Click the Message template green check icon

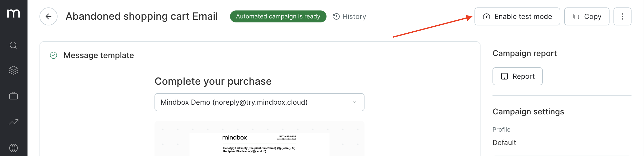coord(53,55)
